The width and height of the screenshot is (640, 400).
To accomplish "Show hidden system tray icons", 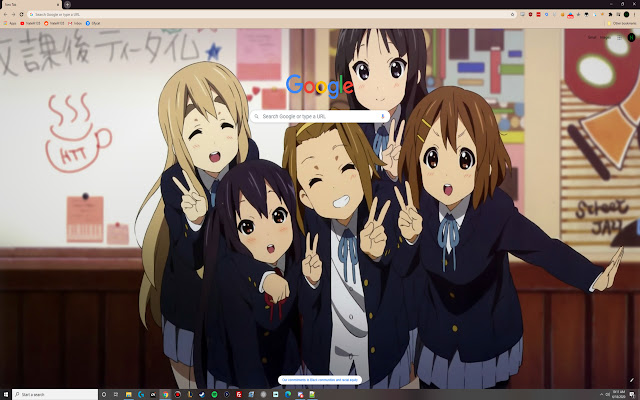I will click(601, 394).
